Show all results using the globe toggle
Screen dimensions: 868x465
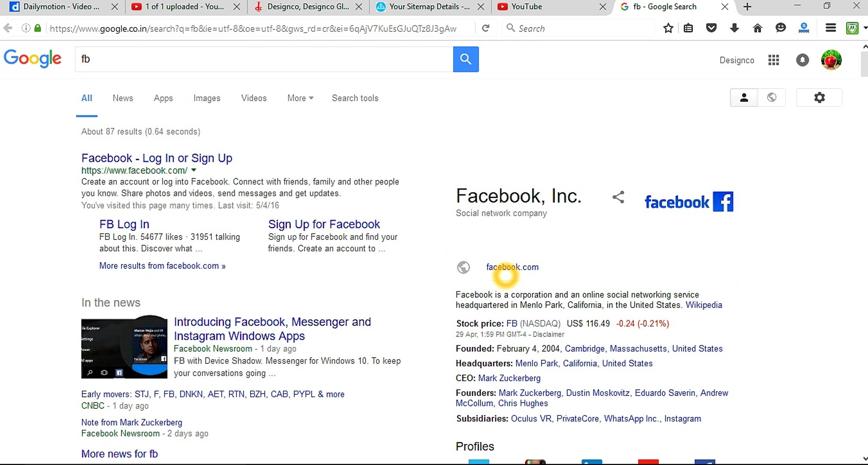coord(772,97)
